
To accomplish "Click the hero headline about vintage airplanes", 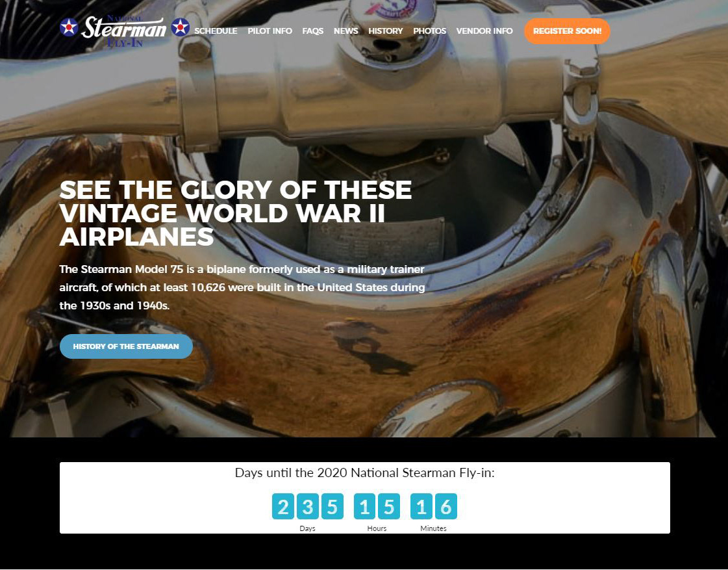I will (235, 213).
